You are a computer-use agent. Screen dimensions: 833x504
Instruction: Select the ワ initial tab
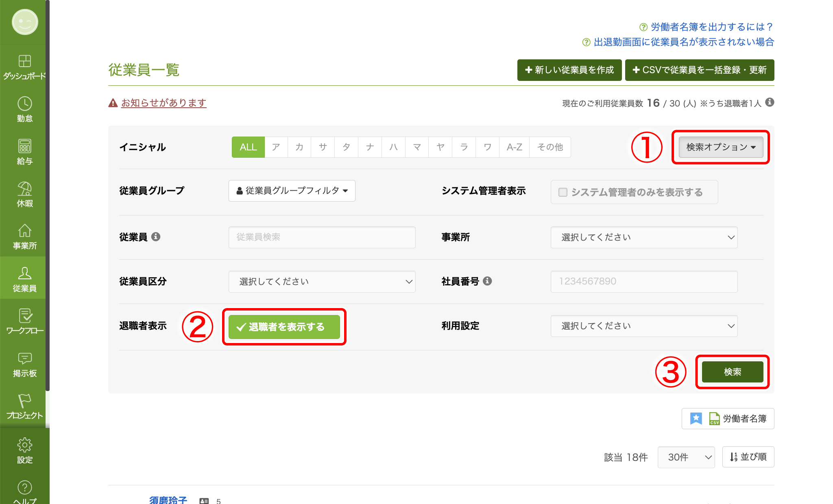pos(487,147)
